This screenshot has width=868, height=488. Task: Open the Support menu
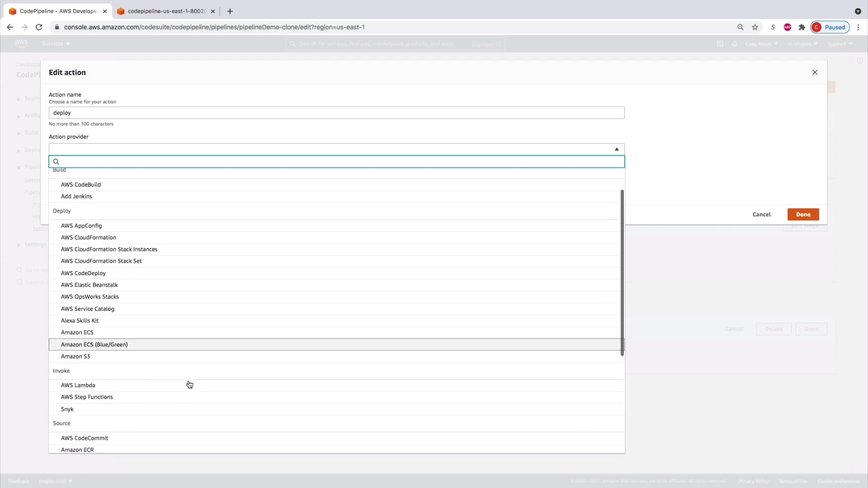840,44
